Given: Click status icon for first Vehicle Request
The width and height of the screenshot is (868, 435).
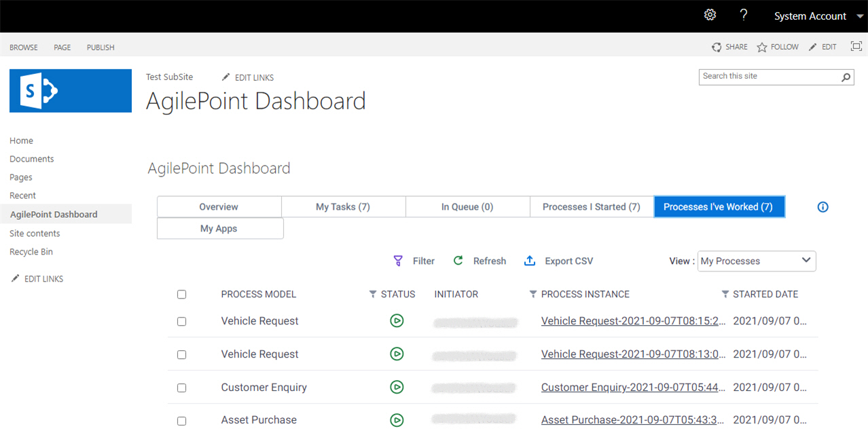Looking at the screenshot, I should (397, 320).
